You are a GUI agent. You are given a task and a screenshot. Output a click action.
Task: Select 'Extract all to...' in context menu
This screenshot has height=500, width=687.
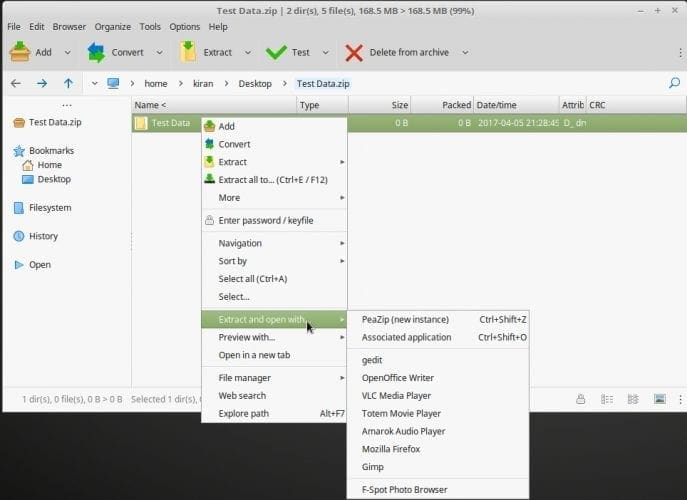click(x=272, y=180)
